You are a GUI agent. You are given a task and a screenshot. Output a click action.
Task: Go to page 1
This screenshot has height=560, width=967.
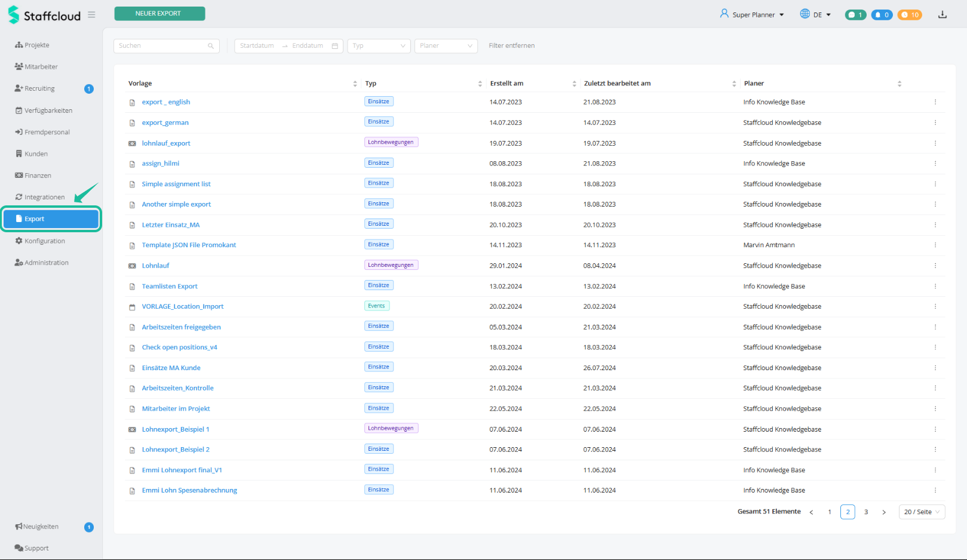click(830, 512)
